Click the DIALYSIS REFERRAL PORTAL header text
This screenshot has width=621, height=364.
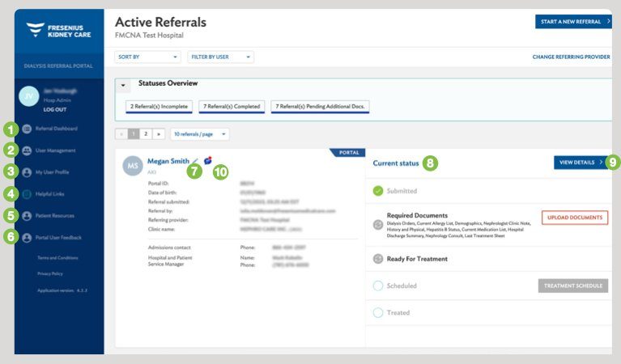58,66
